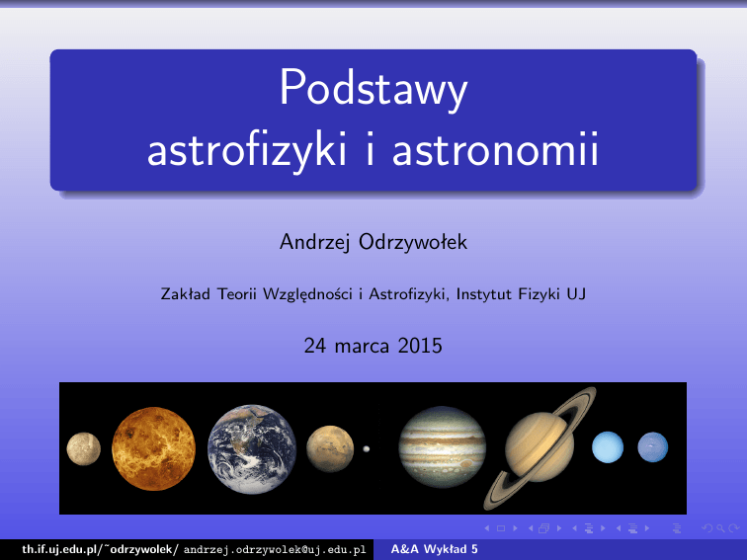The height and width of the screenshot is (560, 747).
Task: Click the A&A Wykład 5 footer label
Action: (x=435, y=548)
